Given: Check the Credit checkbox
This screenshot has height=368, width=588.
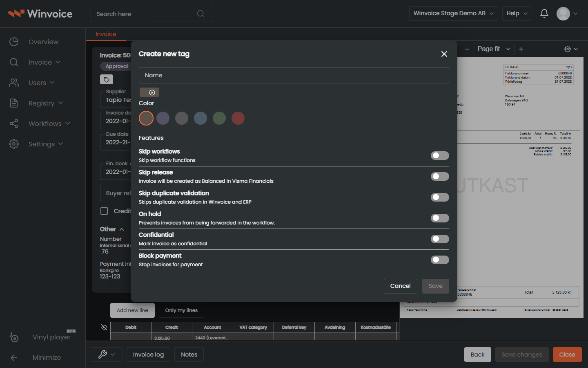Looking at the screenshot, I should click(x=104, y=211).
